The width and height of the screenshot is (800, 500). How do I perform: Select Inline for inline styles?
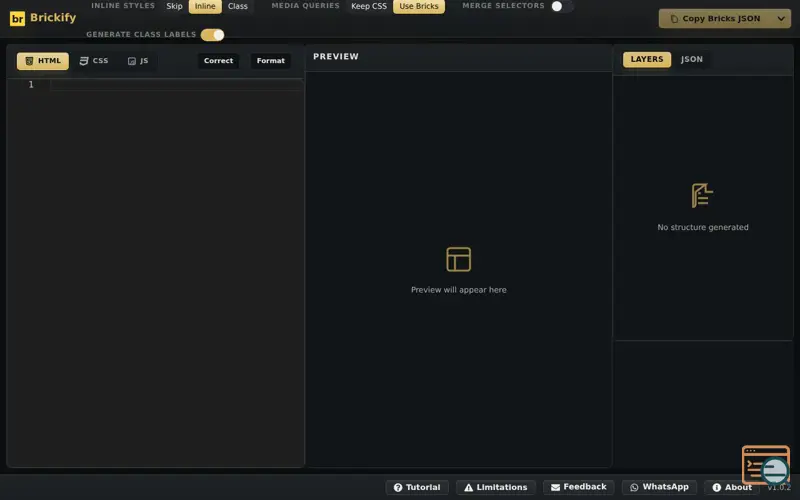pos(205,6)
